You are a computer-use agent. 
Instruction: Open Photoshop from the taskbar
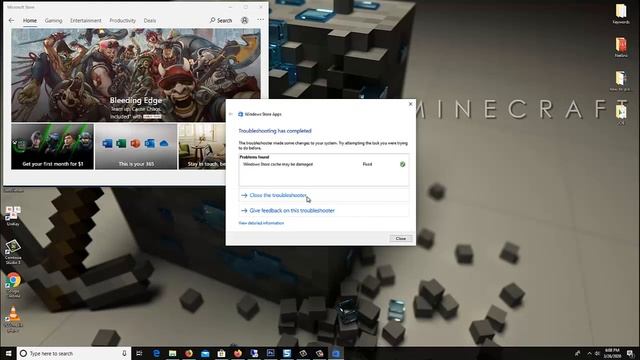(271, 353)
